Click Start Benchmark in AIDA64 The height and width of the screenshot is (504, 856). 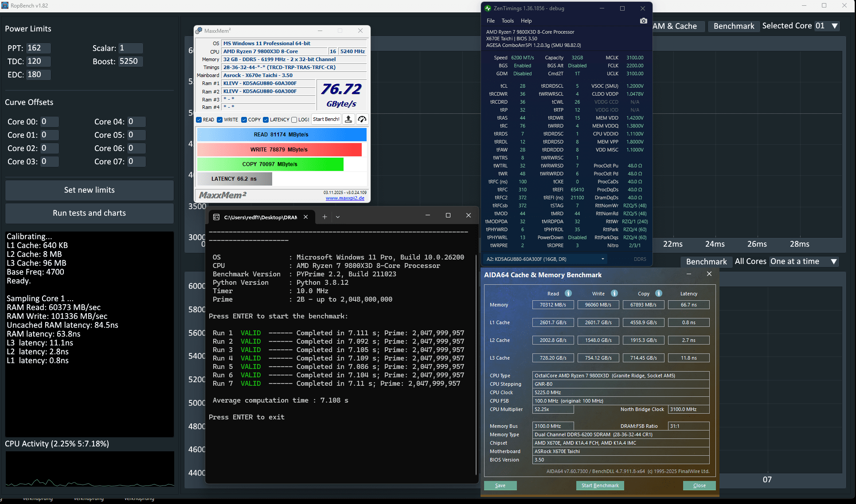point(600,485)
